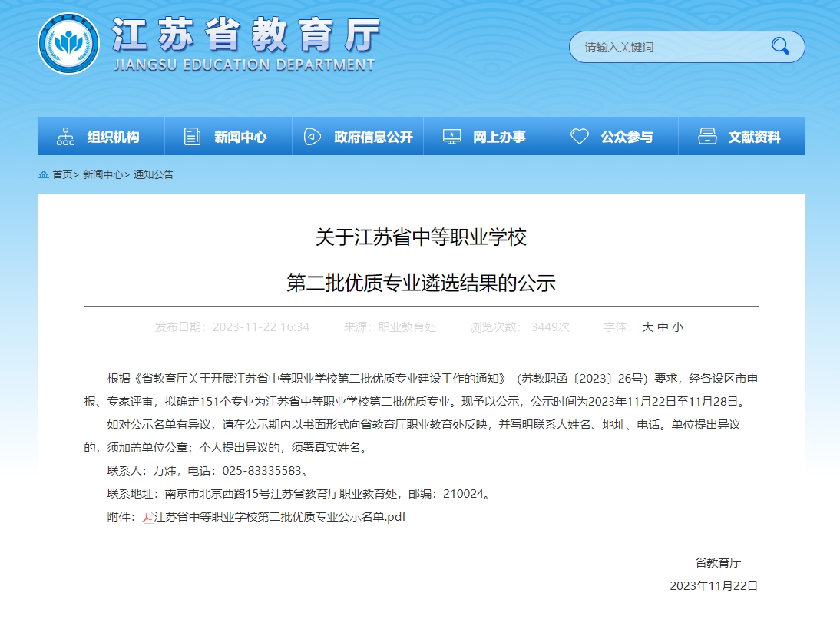Click the 文献资料 printer icon

coord(707,137)
